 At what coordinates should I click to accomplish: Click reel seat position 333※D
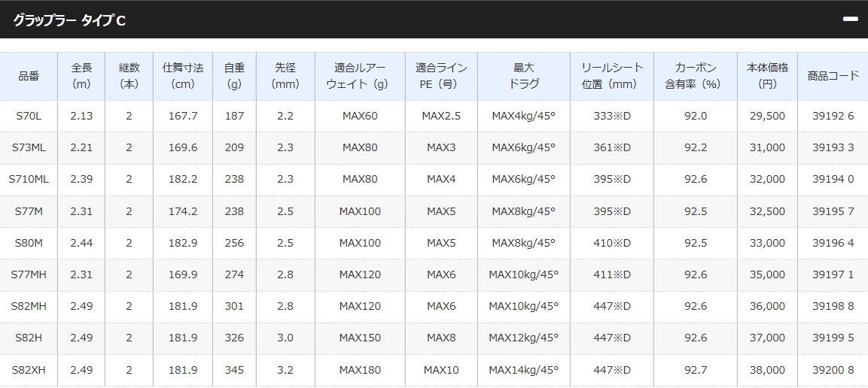coord(612,116)
